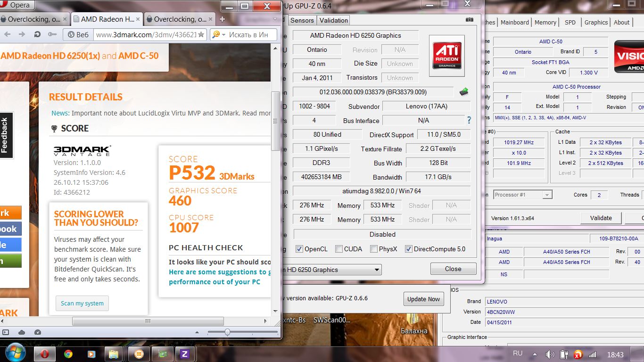
Task: Click Opera vertical scrollbar thumb
Action: 275,121
